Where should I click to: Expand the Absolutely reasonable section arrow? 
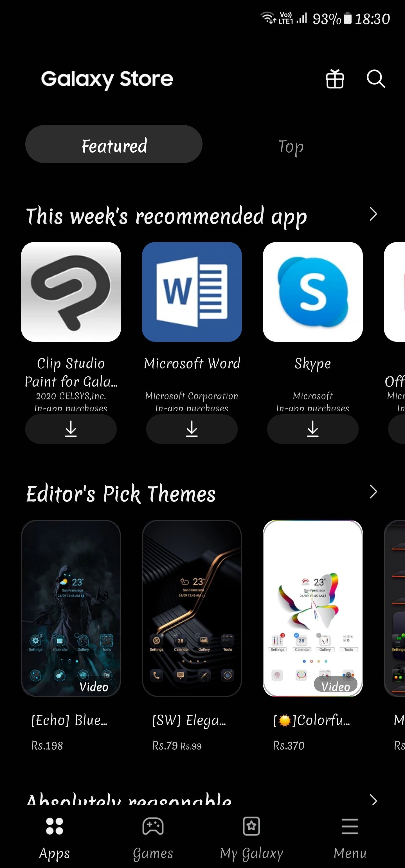(x=373, y=799)
